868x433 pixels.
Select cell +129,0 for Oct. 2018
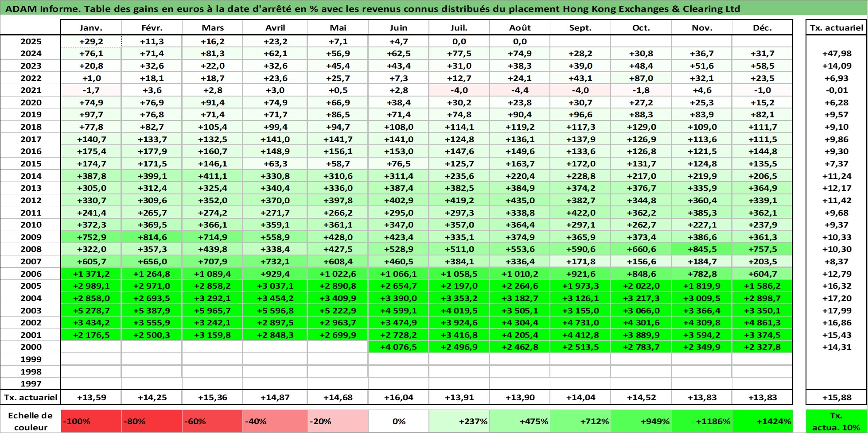coord(641,127)
